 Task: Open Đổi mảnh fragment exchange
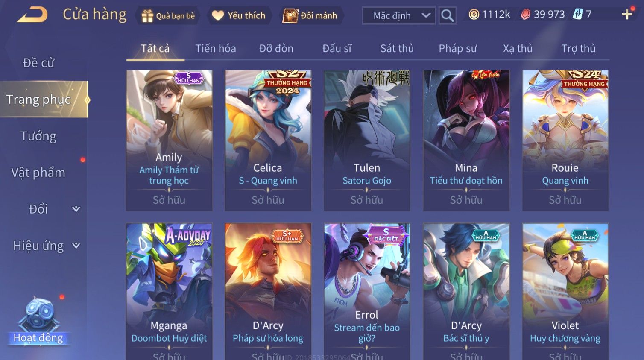point(311,16)
